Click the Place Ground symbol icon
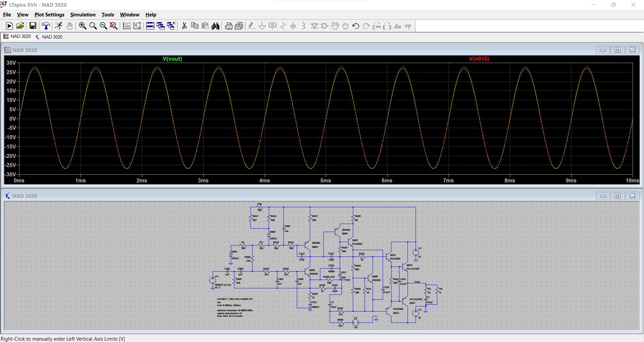Screen dimensions: 644x342 pos(262,26)
